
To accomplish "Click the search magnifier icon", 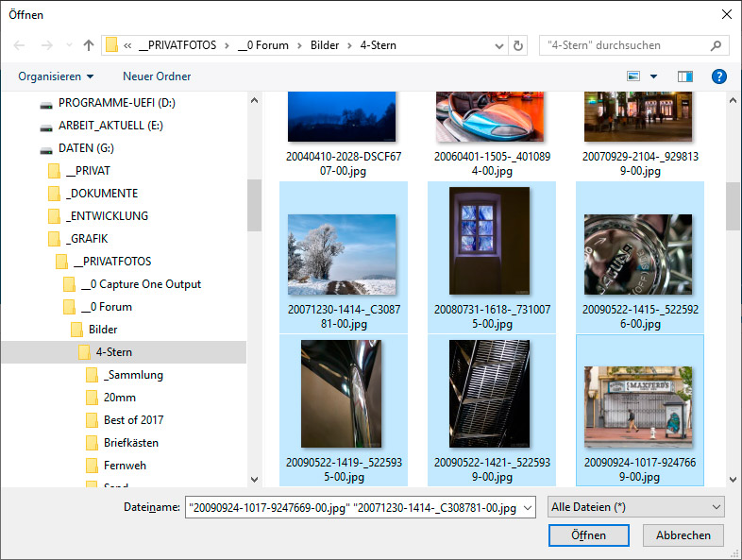I will (716, 45).
